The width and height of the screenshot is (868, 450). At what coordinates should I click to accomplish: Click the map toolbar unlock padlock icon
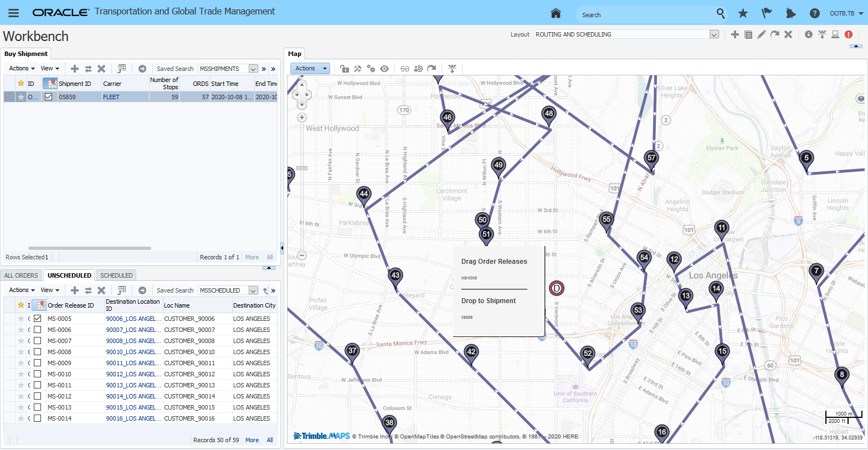point(344,69)
